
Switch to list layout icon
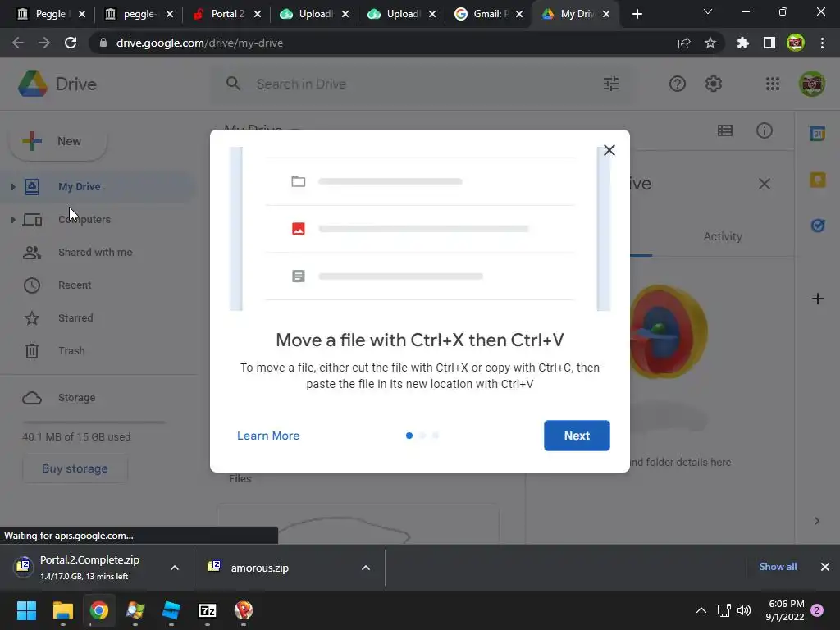tap(725, 130)
